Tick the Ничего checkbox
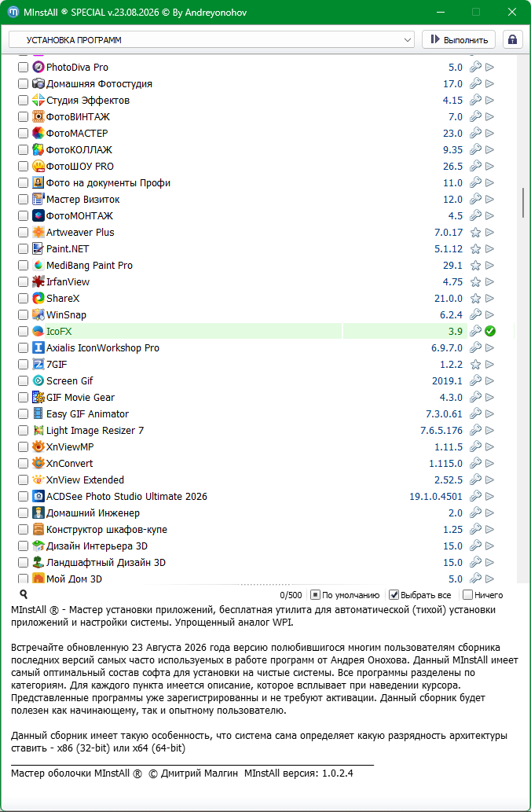Viewport: 531px width, 812px height. coord(467,595)
